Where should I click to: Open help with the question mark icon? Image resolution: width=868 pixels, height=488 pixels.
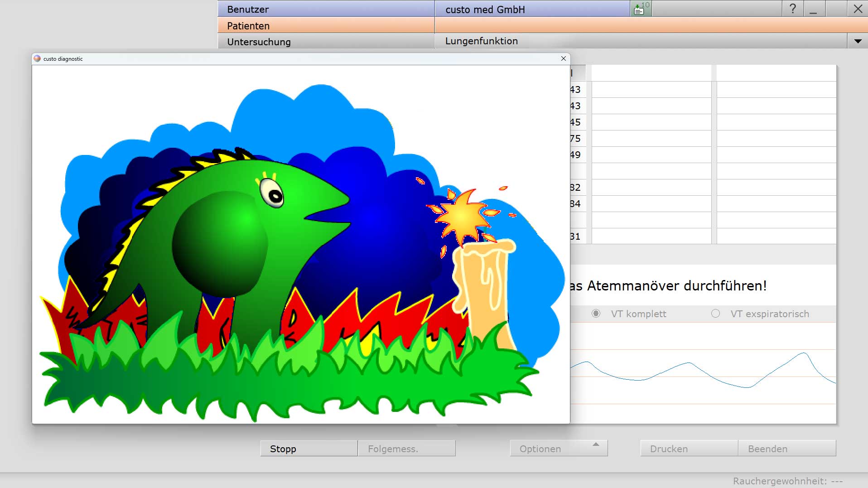click(793, 9)
